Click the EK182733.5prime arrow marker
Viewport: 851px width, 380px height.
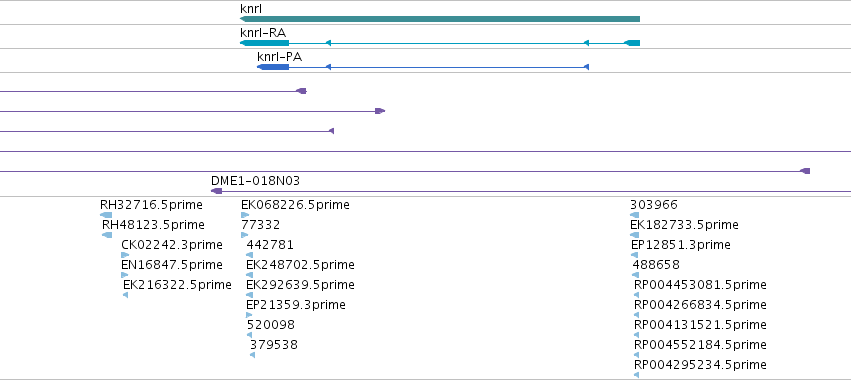point(634,235)
